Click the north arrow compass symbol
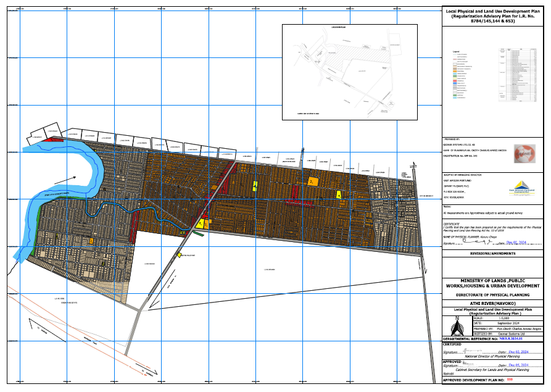The height and width of the screenshot is (392, 551). click(457, 327)
